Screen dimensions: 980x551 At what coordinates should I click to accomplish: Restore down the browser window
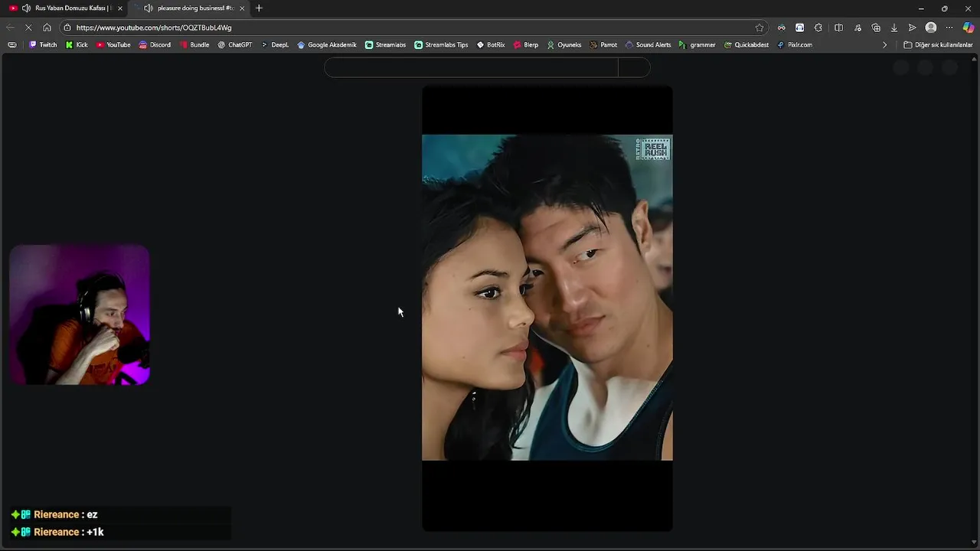[x=944, y=8]
